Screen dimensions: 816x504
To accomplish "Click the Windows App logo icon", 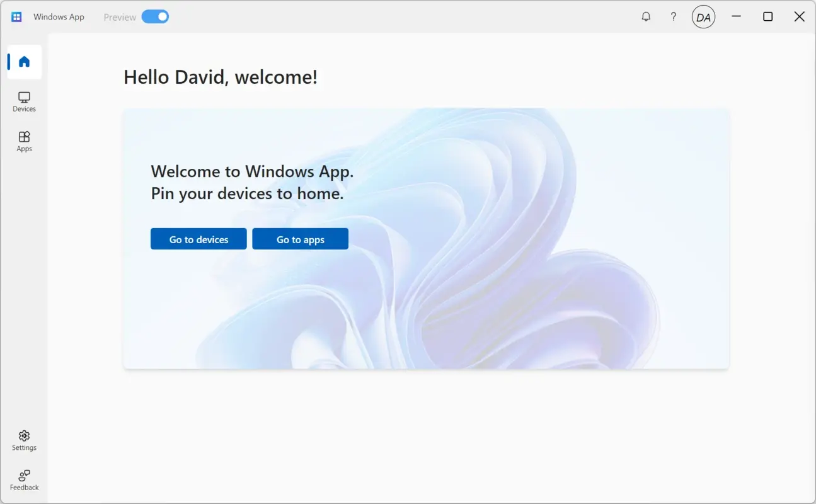I will tap(16, 16).
